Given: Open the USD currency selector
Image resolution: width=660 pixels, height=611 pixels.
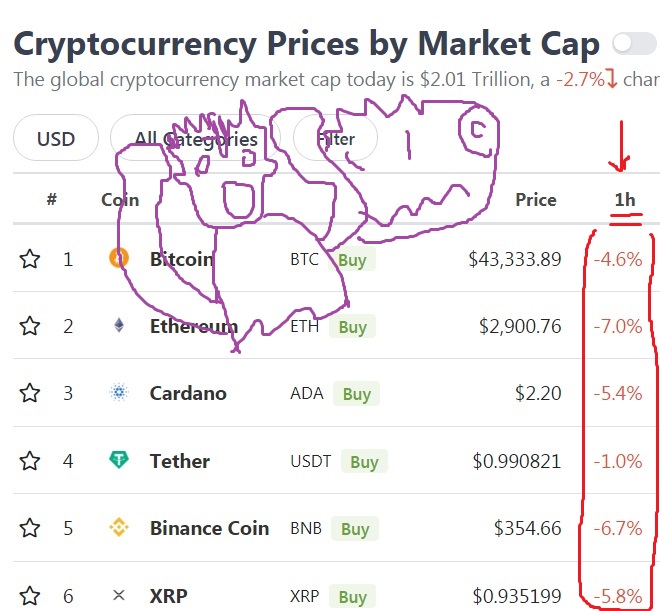Looking at the screenshot, I should pyautogui.click(x=56, y=139).
